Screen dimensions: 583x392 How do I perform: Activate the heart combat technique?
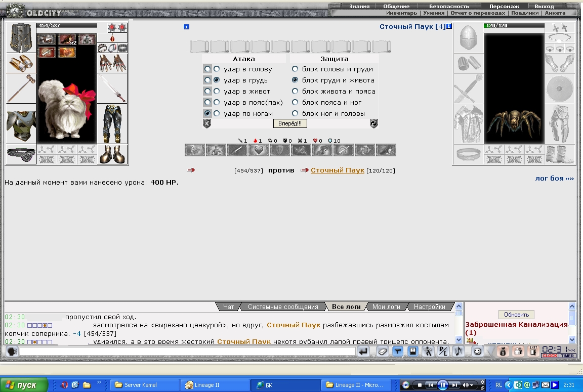[x=259, y=150]
